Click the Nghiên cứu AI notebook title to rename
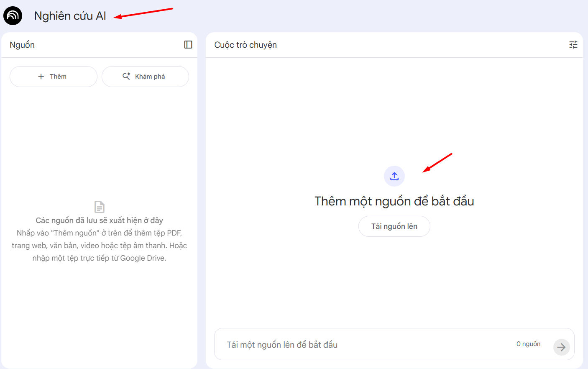The height and width of the screenshot is (369, 588). [70, 15]
